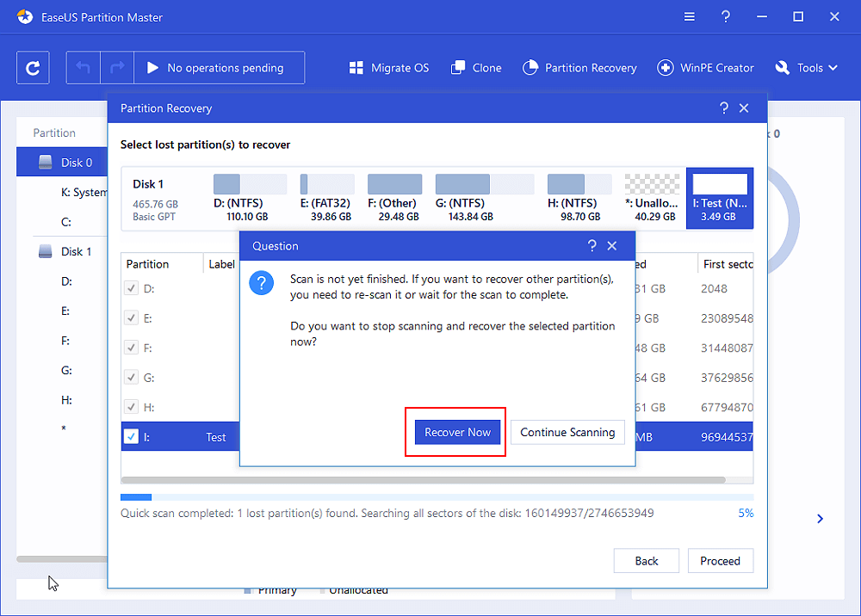
Task: Select the D: (NTFS) 110.10 GB partition block
Action: [x=250, y=198]
